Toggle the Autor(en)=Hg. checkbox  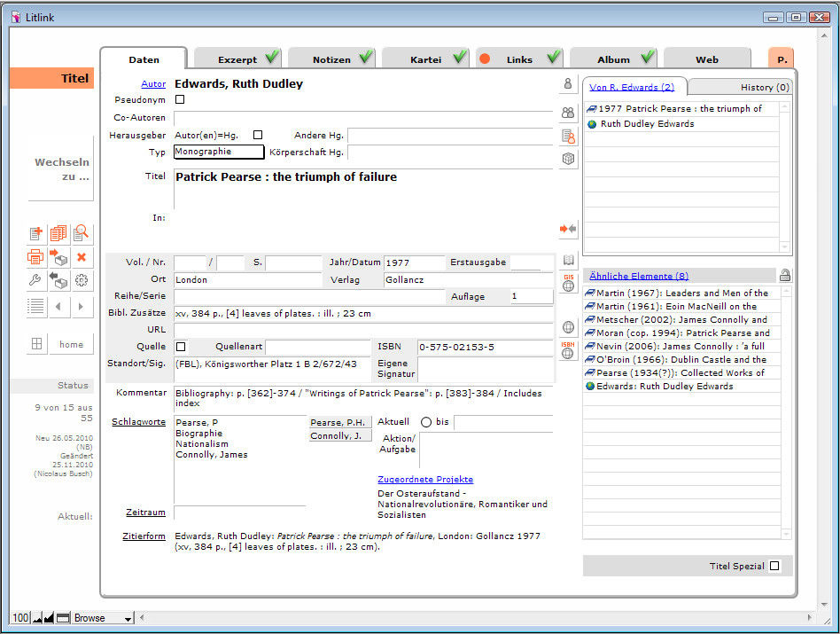[258, 135]
